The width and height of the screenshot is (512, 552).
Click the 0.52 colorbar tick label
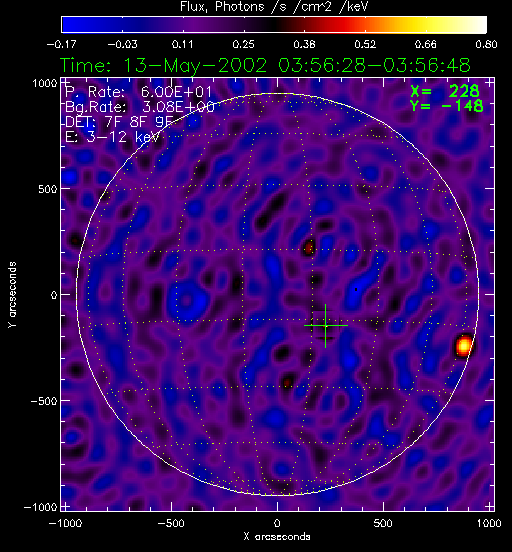[x=365, y=44]
